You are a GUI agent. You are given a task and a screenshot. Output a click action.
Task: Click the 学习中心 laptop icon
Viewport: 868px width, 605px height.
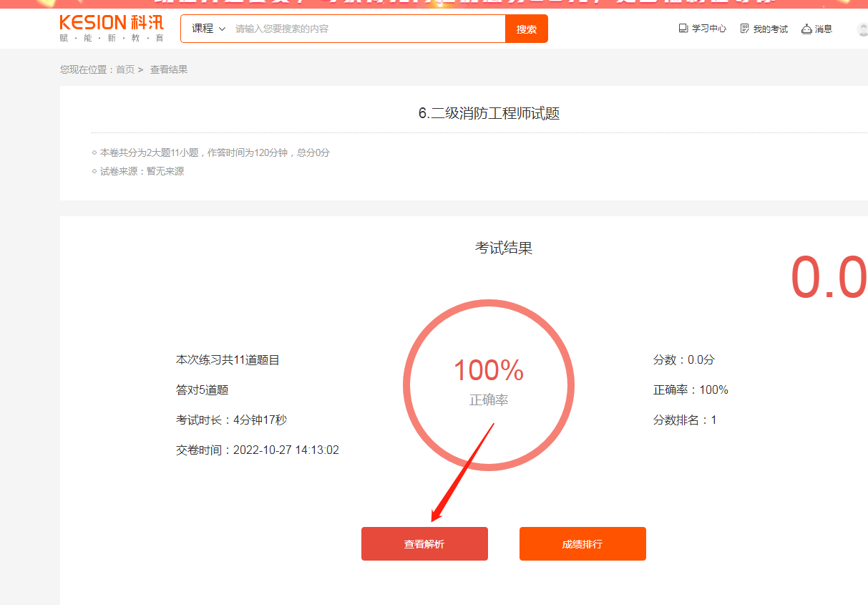coord(683,29)
